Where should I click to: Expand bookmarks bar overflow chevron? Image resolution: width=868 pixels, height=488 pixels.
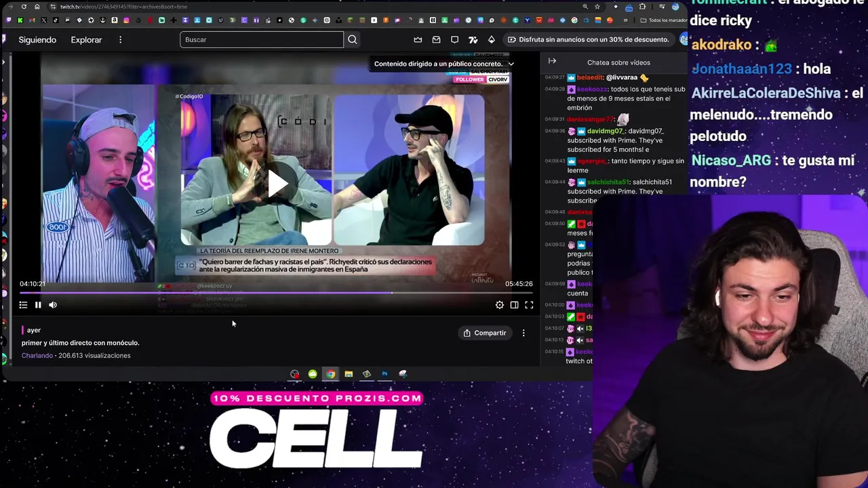click(625, 20)
